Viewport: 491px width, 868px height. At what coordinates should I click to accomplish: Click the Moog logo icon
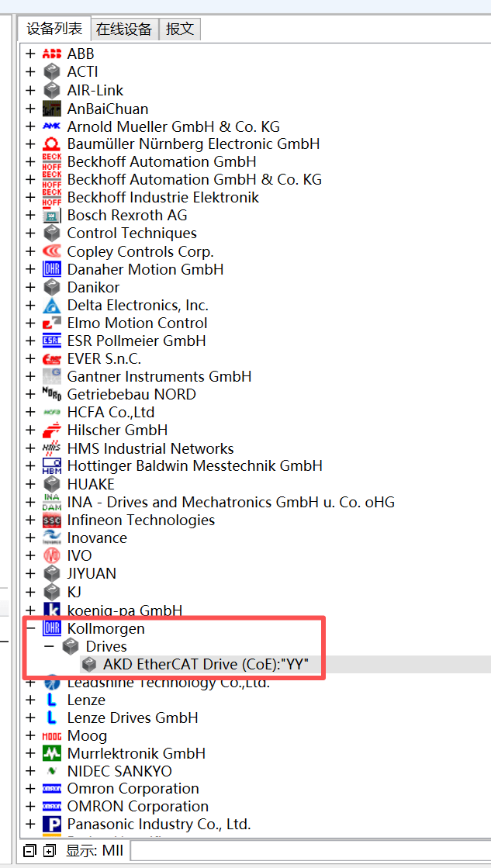click(51, 735)
